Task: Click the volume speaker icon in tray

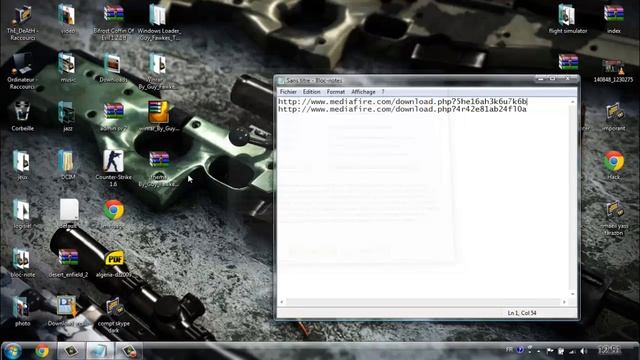Action: pyautogui.click(x=583, y=351)
